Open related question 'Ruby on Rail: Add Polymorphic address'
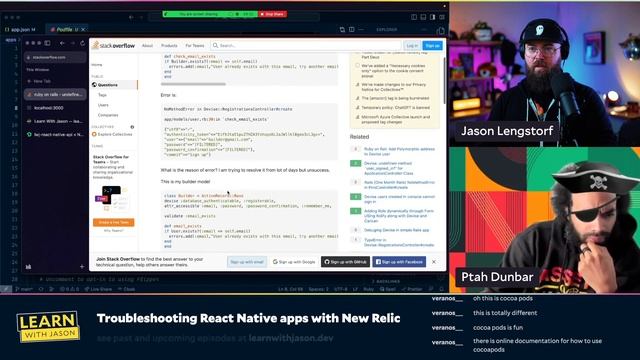This screenshot has width=640, height=360. pos(399,151)
